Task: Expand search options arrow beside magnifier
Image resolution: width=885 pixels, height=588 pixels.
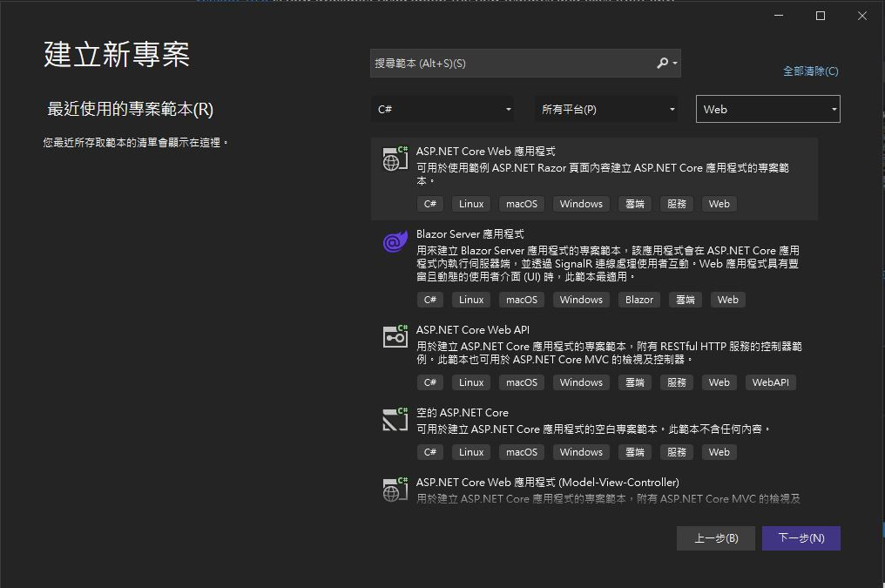Action: tap(675, 64)
